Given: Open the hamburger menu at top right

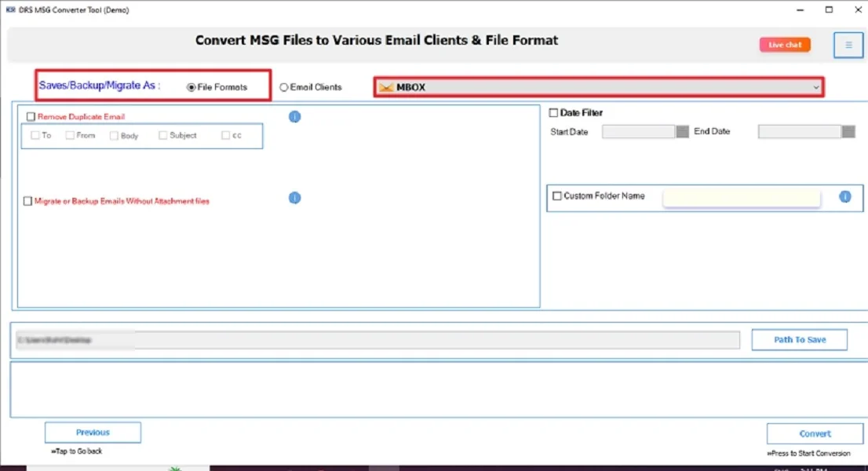Looking at the screenshot, I should coord(847,45).
